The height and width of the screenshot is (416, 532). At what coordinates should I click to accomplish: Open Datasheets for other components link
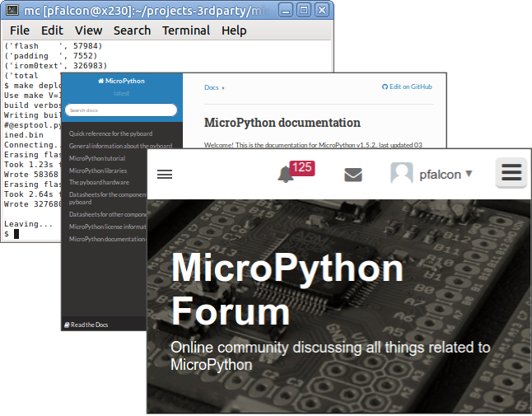tap(108, 214)
